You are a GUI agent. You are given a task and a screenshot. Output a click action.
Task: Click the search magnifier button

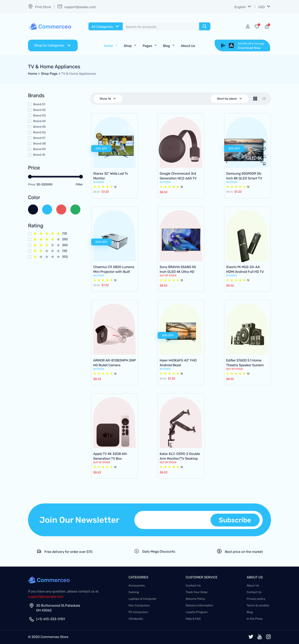click(x=205, y=26)
